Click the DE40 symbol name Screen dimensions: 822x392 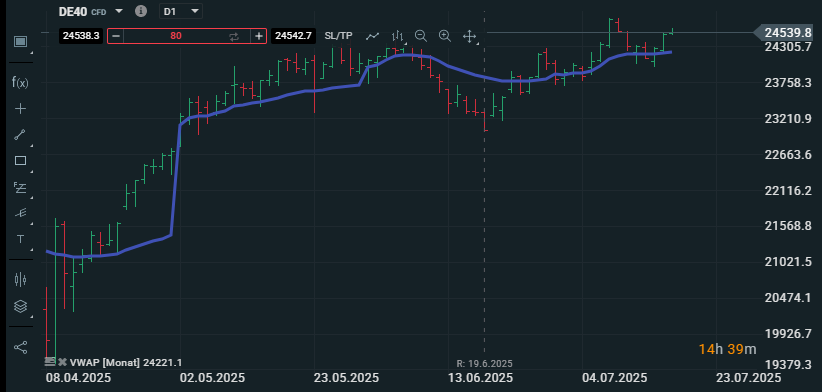[x=73, y=11]
